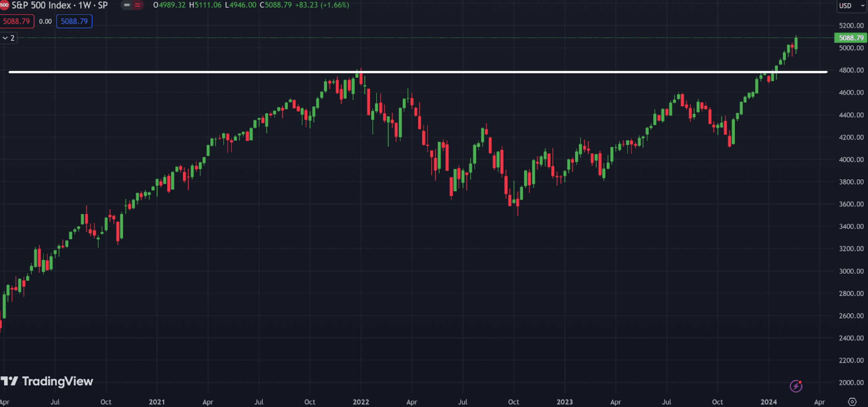
Task: Open the USD currency dropdown
Action: coord(851,5)
